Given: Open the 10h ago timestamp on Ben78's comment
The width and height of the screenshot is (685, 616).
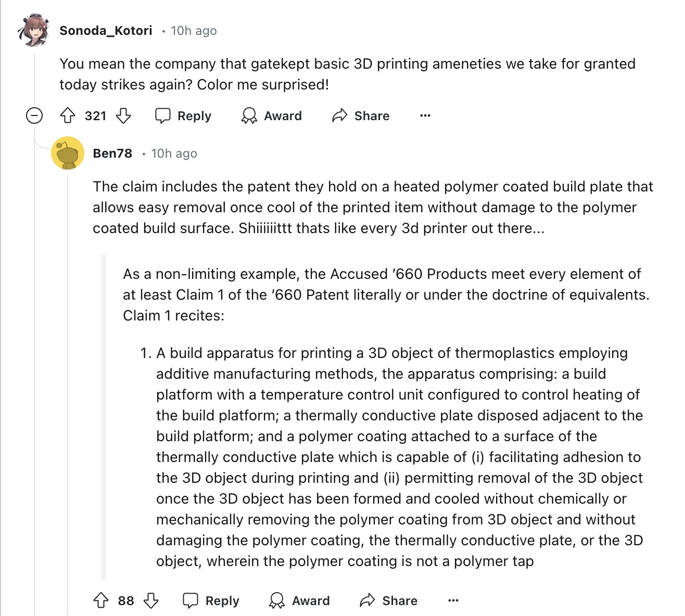Looking at the screenshot, I should click(x=174, y=153).
